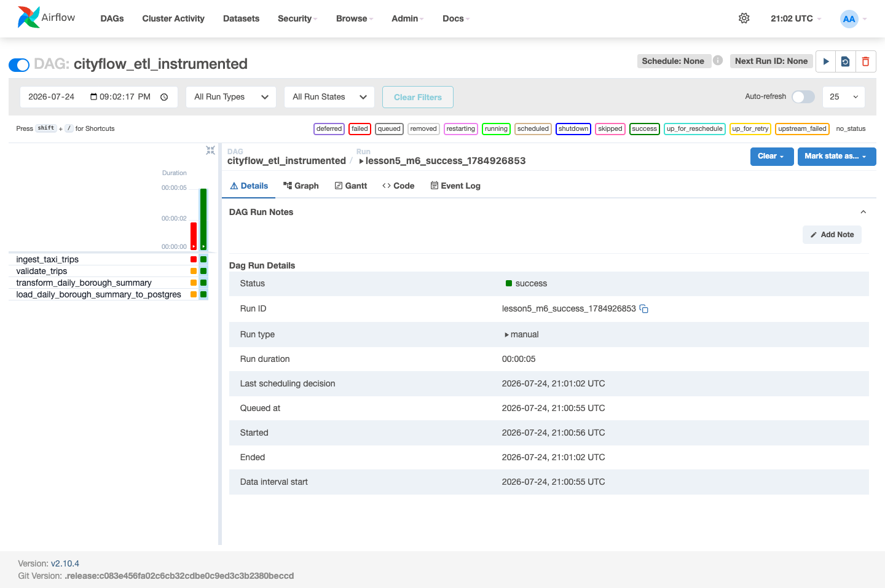Open the All Run Types dropdown
Screen dimensions: 885x588
click(x=231, y=97)
